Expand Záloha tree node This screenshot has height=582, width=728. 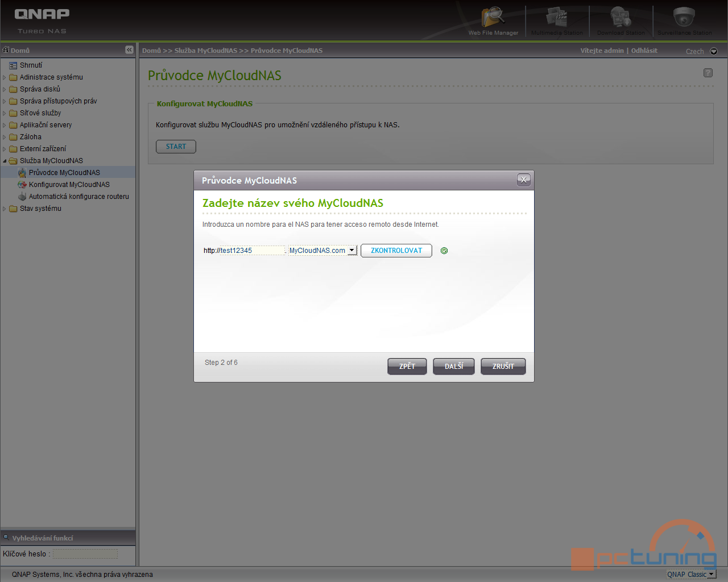(x=5, y=137)
